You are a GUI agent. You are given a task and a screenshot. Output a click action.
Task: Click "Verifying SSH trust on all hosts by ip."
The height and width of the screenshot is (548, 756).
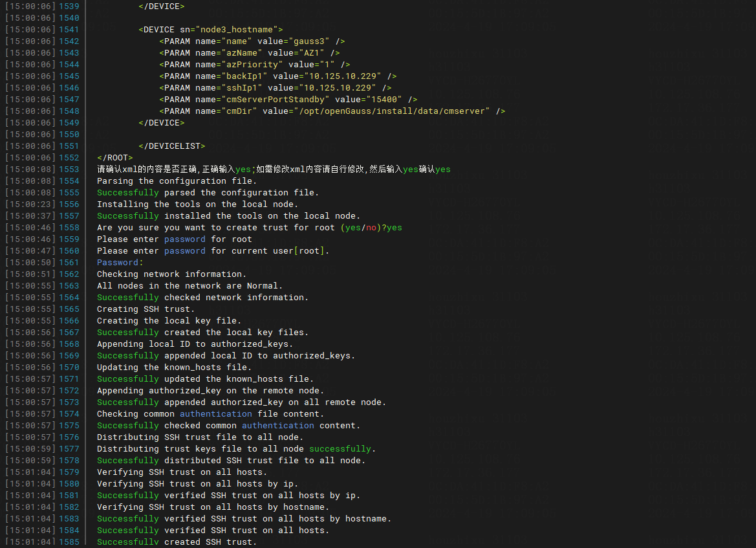pos(198,483)
